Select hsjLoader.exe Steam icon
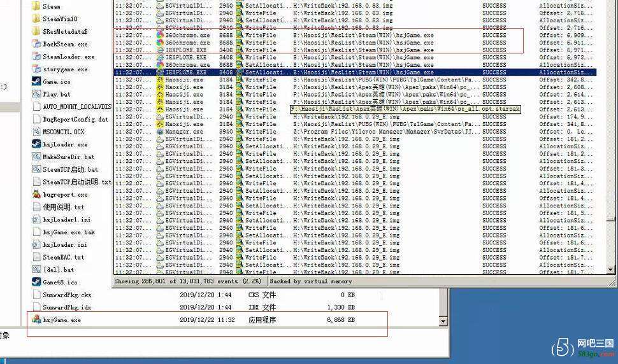 point(36,144)
